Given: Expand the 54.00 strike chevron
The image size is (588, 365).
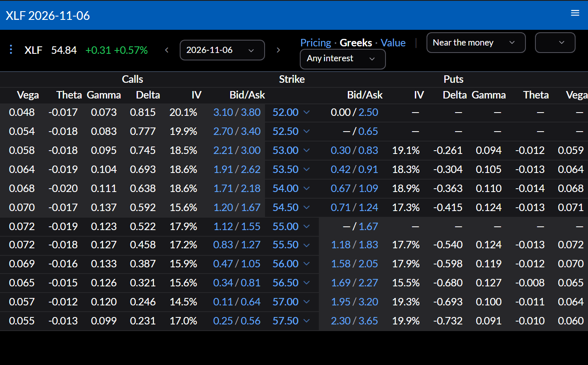Looking at the screenshot, I should 306,188.
